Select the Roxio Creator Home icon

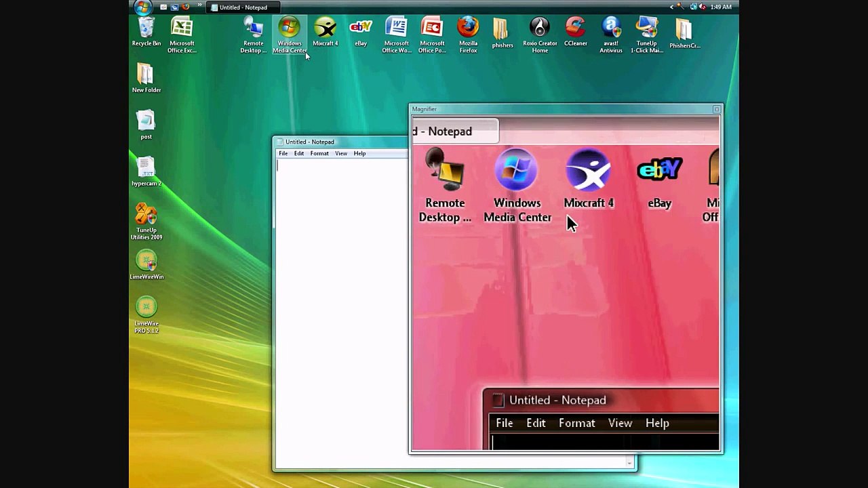540,35
